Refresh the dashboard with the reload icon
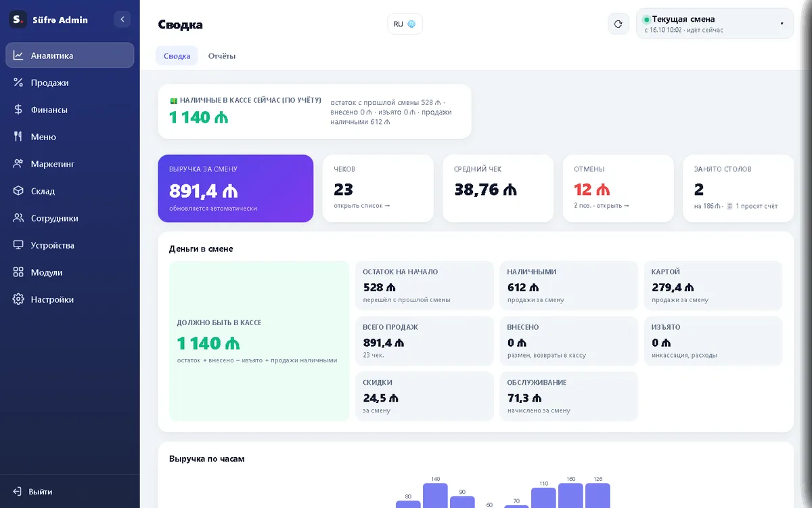Screen dimensions: 812x508 coord(618,24)
